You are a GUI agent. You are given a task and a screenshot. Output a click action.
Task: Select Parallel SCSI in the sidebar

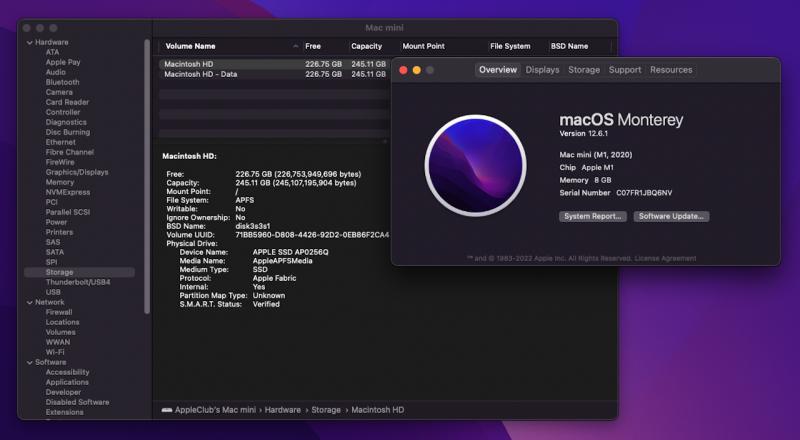(x=67, y=212)
